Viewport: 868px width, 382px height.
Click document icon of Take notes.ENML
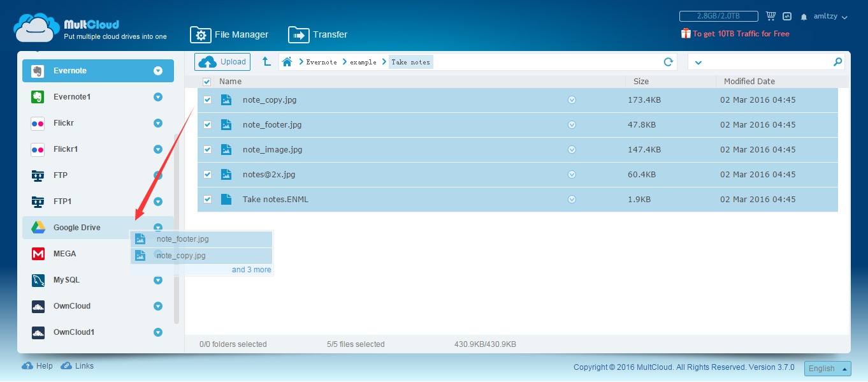(x=226, y=199)
